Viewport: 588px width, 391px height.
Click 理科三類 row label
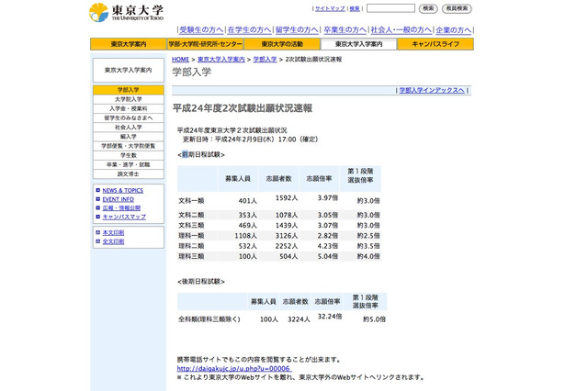point(191,257)
